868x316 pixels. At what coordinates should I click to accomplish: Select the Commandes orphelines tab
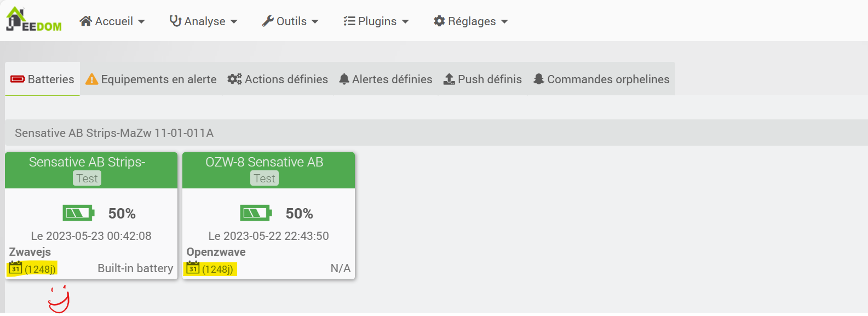click(601, 79)
